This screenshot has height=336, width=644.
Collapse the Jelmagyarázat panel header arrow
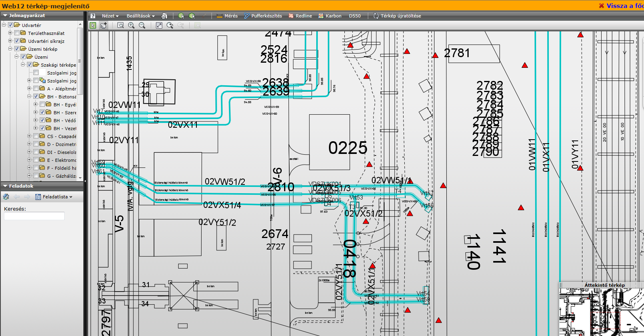(x=5, y=16)
